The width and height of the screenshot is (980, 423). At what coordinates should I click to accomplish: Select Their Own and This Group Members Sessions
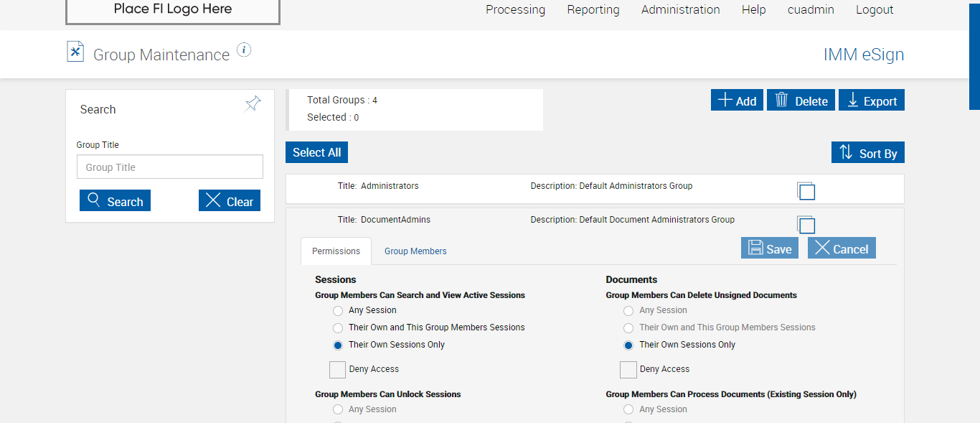click(x=338, y=328)
